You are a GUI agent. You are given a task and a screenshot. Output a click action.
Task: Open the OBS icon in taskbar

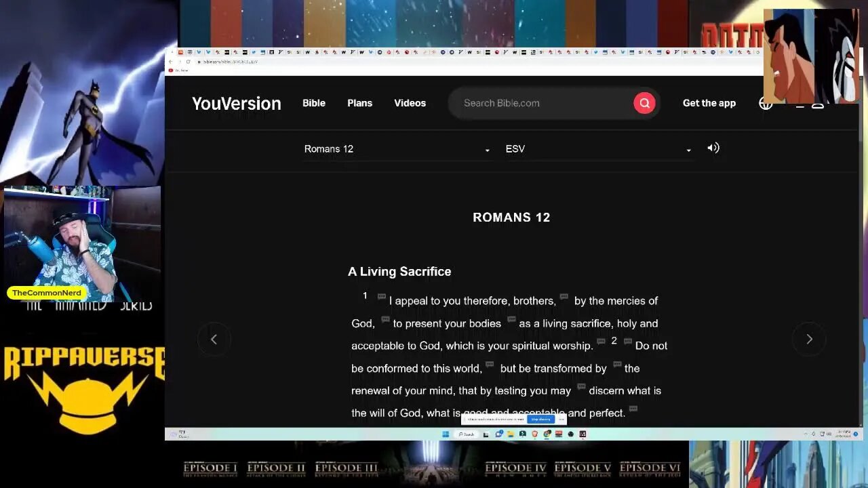point(571,434)
